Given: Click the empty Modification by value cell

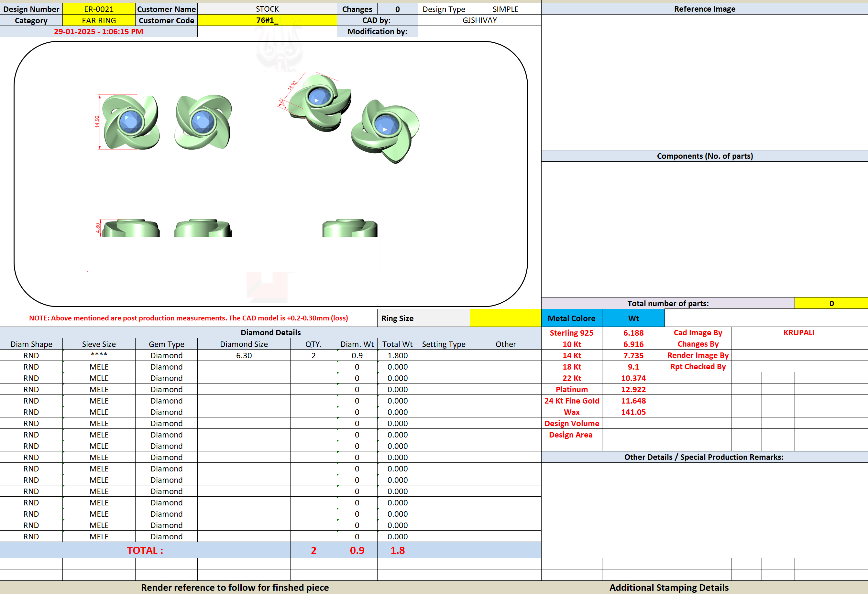Looking at the screenshot, I should (479, 31).
